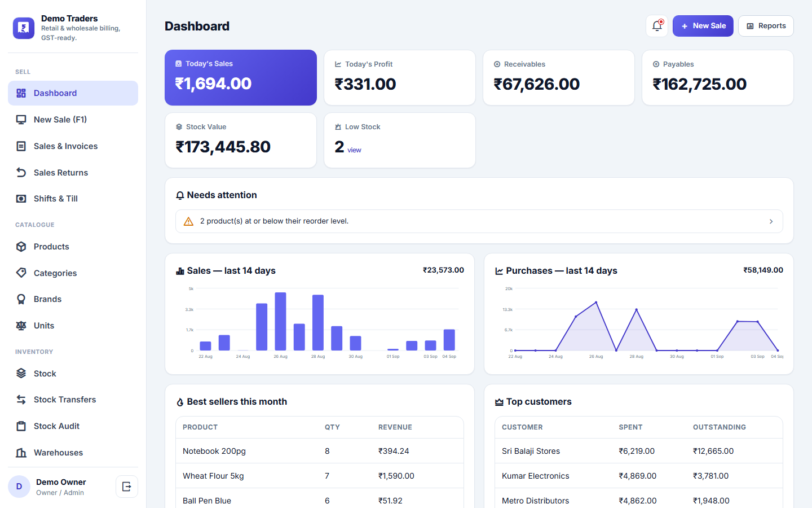812x508 pixels.
Task: Click the 04 Sep sales bar
Action: [449, 340]
